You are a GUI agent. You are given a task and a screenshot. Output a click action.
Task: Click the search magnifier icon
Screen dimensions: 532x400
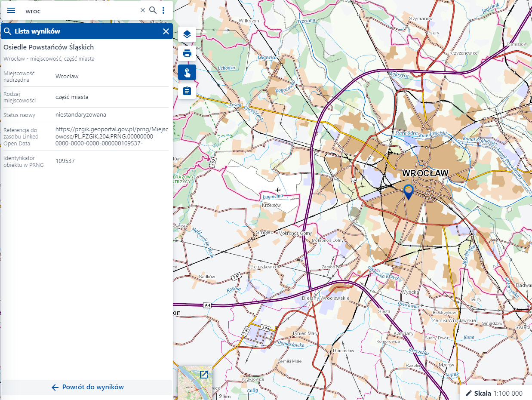pos(153,10)
